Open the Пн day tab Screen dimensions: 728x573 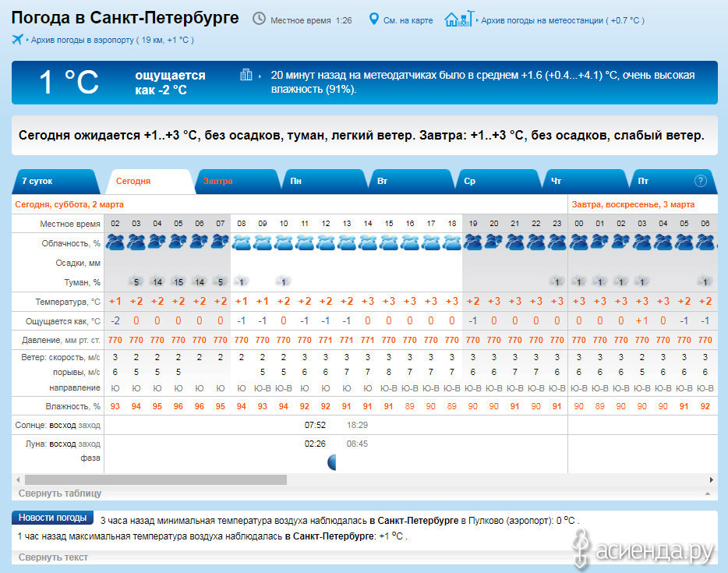click(325, 181)
